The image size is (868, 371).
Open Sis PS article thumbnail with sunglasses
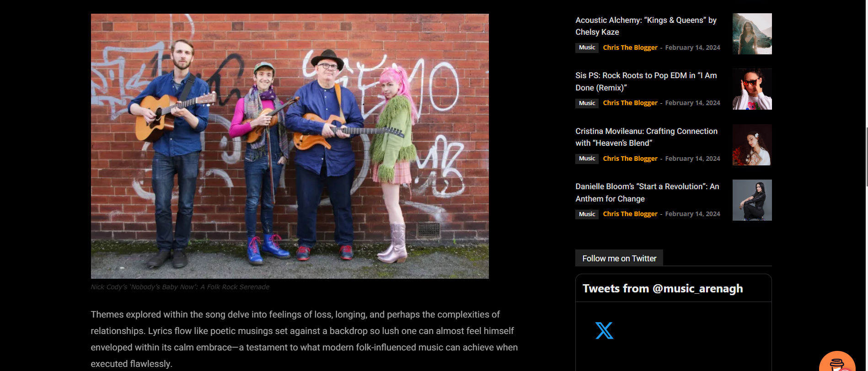click(752, 89)
